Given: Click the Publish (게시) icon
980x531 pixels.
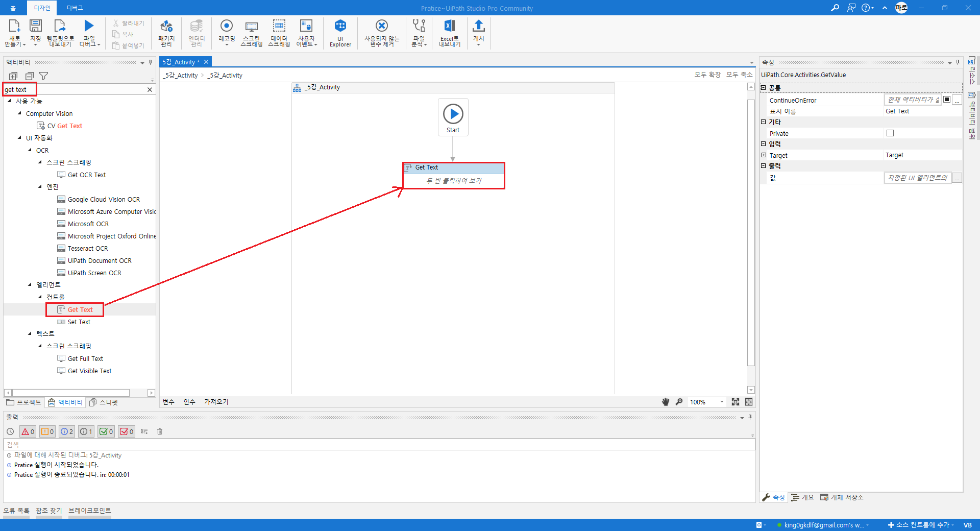Looking at the screenshot, I should [x=479, y=26].
